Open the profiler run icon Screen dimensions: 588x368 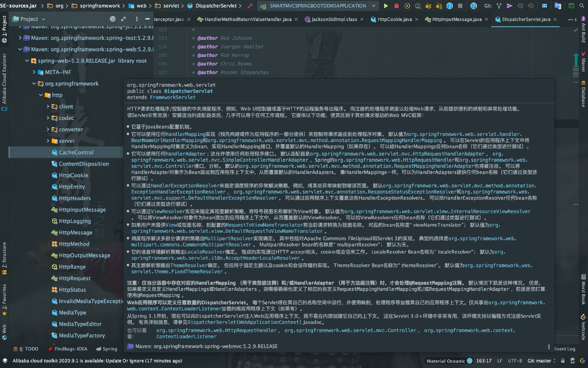click(418, 6)
